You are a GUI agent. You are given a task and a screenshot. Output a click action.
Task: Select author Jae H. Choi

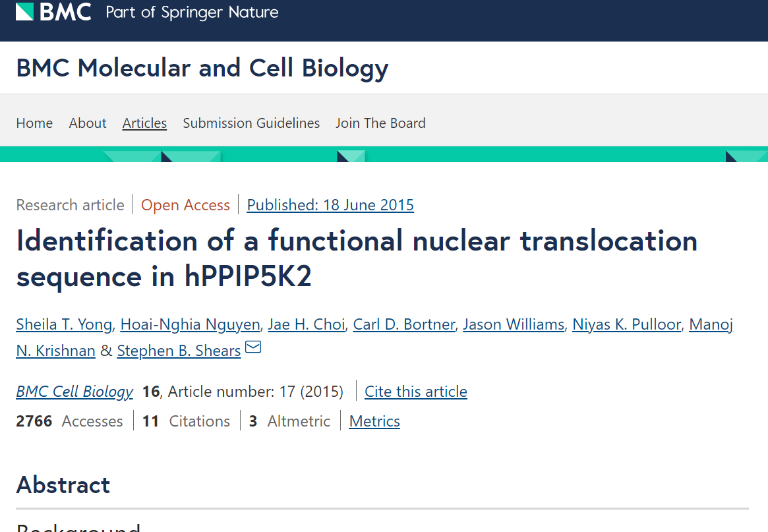(307, 324)
